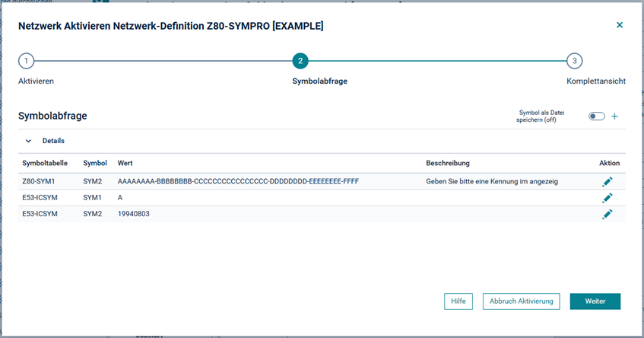The width and height of the screenshot is (644, 338).
Task: Sort by Symboltabelle column header
Action: [45, 163]
